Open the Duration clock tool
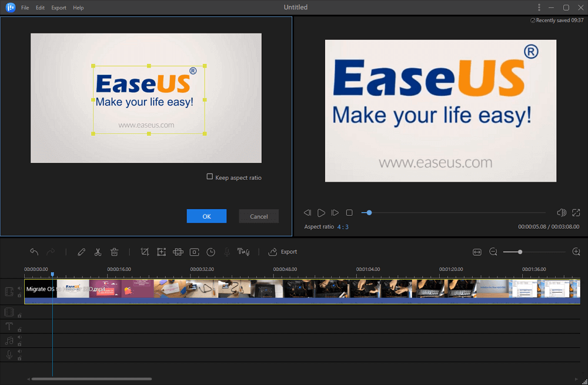 (x=211, y=252)
